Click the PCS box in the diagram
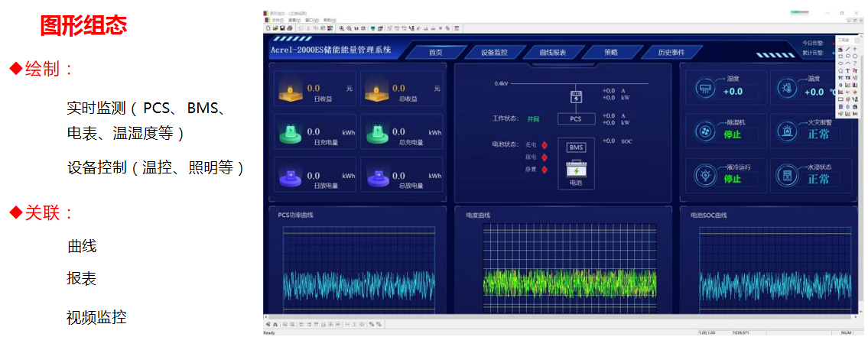 [576, 119]
